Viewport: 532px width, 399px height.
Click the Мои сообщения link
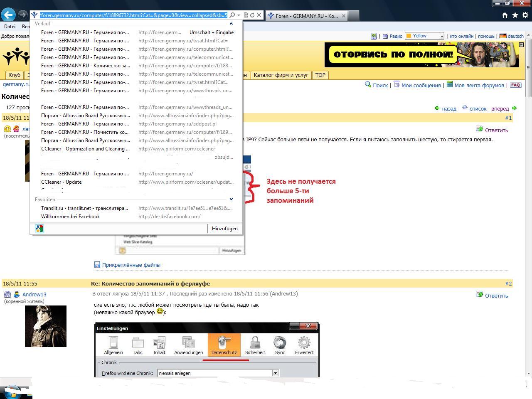pyautogui.click(x=421, y=85)
